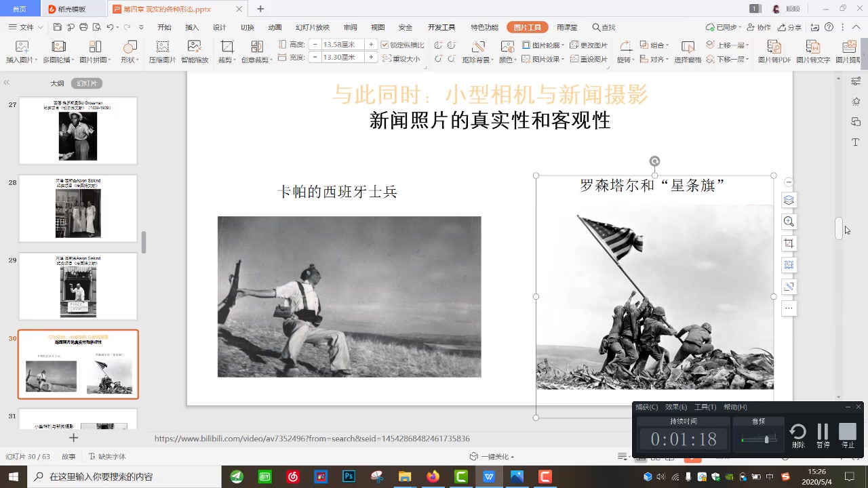
Task: Pause the screen recording (暂停)
Action: (823, 435)
